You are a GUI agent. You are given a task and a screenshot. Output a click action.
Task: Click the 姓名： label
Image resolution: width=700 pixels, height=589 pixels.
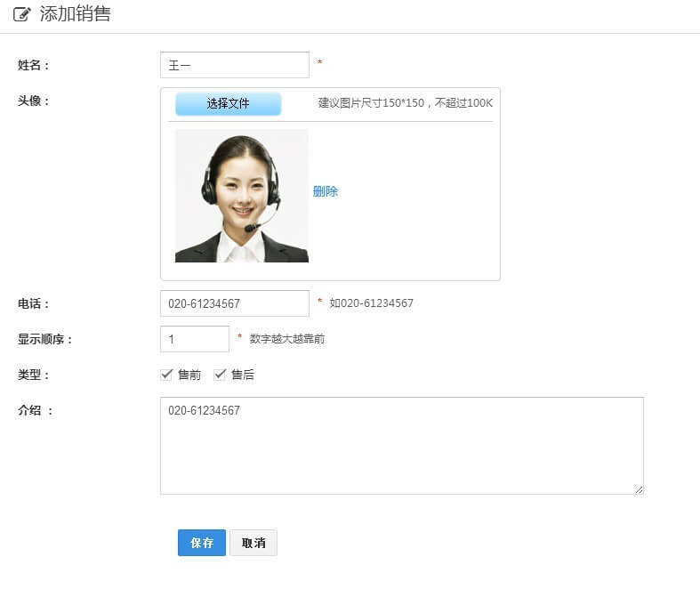34,65
